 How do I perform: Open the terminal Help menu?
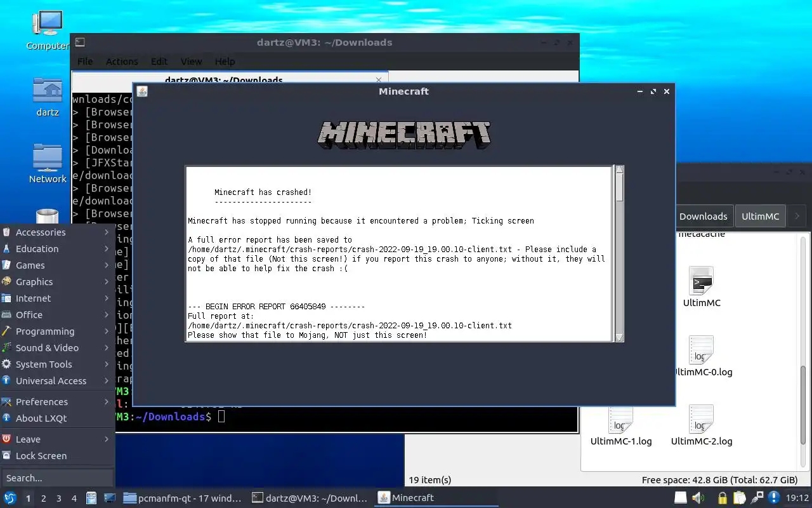(225, 62)
